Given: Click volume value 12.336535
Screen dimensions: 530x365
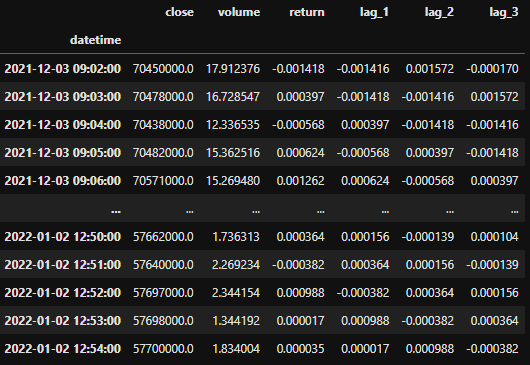Looking at the screenshot, I should coord(233,125).
